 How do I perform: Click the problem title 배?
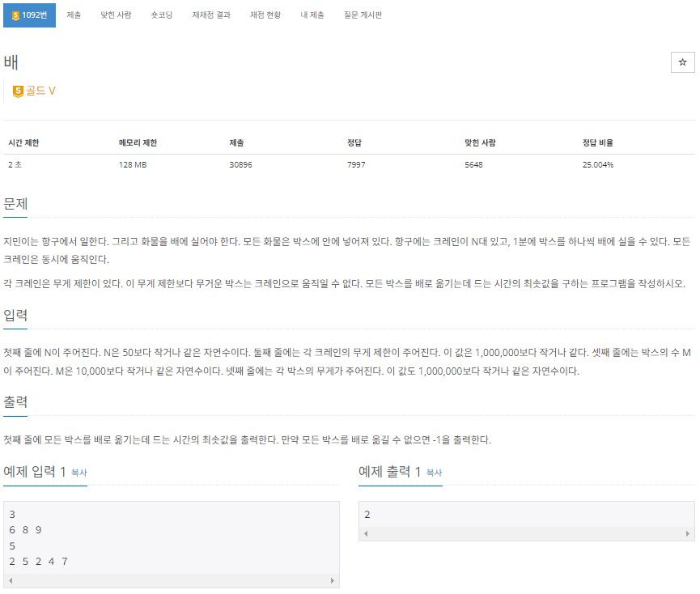(11, 62)
